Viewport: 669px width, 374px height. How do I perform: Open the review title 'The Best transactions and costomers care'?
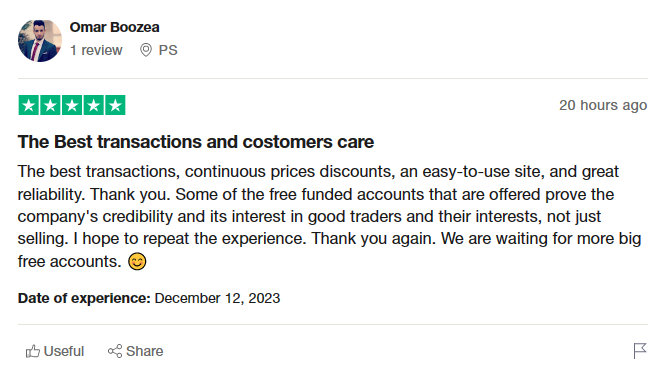point(196,142)
